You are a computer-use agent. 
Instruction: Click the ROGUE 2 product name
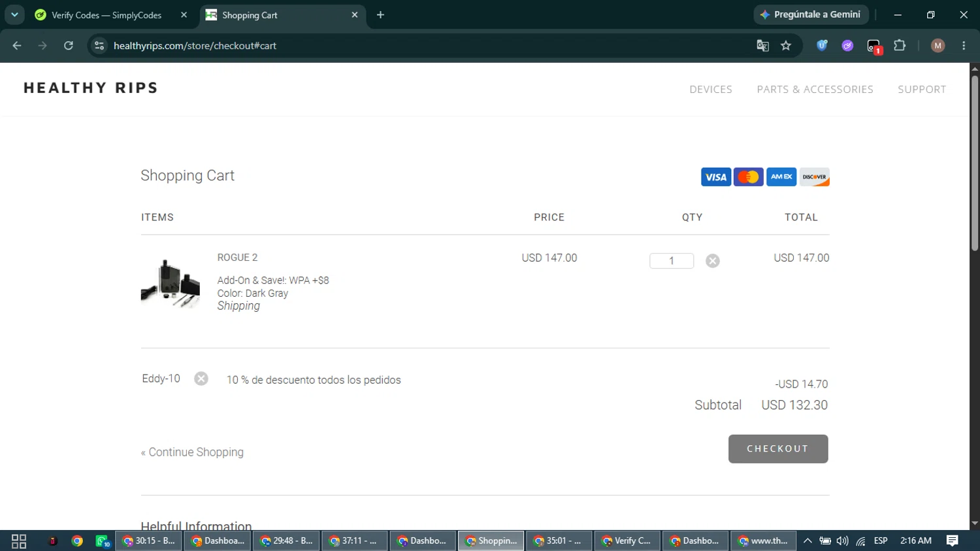pyautogui.click(x=237, y=258)
